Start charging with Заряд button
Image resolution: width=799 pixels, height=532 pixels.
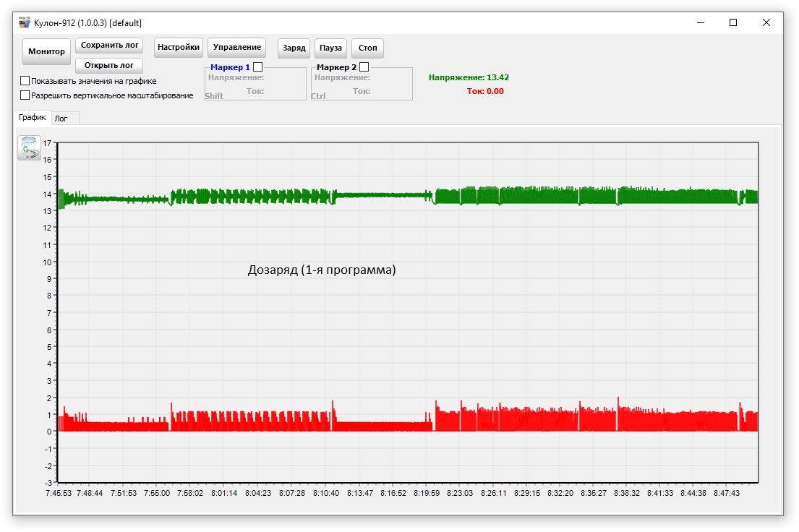coord(294,48)
